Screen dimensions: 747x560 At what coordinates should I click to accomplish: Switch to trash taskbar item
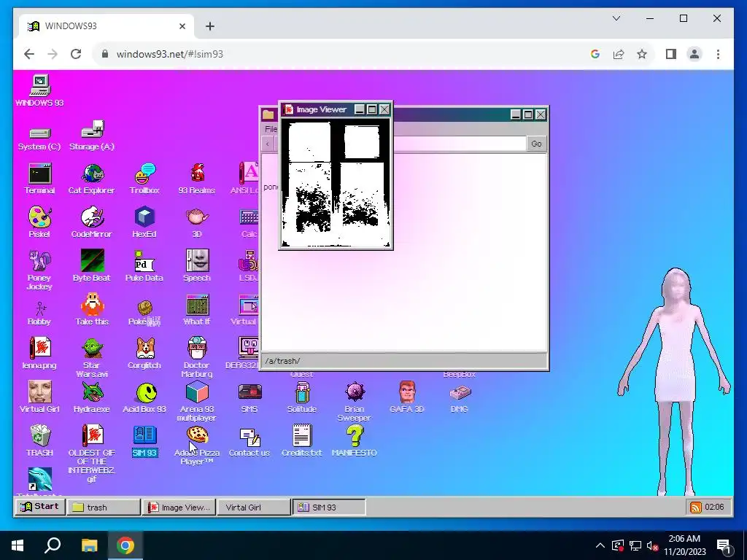point(104,507)
